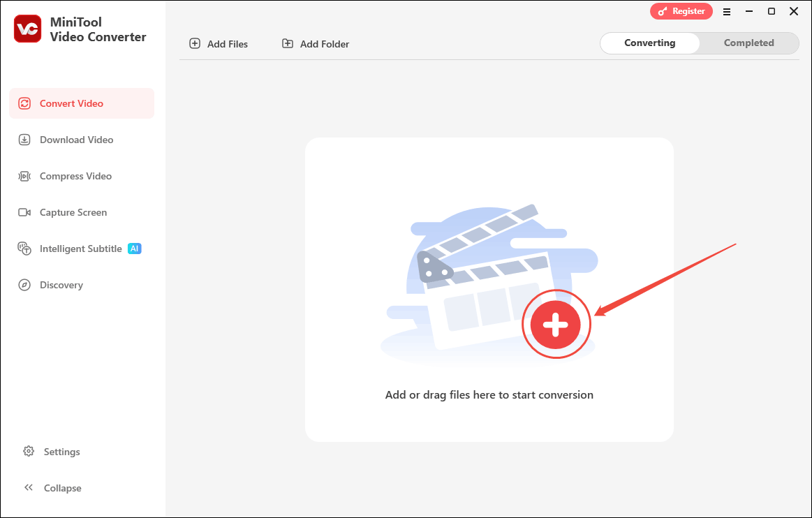Screen dimensions: 812x518
Task: Stay on the Converting tab
Action: click(649, 43)
